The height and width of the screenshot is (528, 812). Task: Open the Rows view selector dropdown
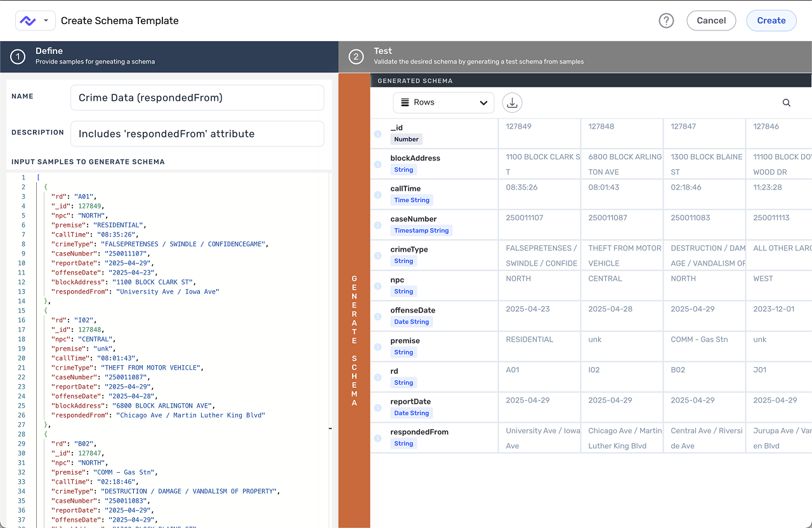(x=443, y=102)
